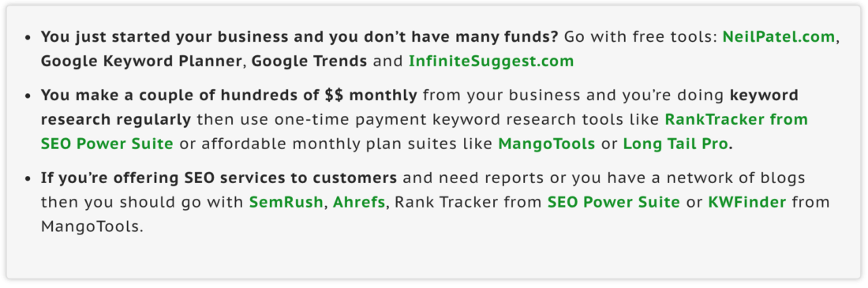This screenshot has width=868, height=288.
Task: Click the first bullet point marker
Action: click(28, 38)
